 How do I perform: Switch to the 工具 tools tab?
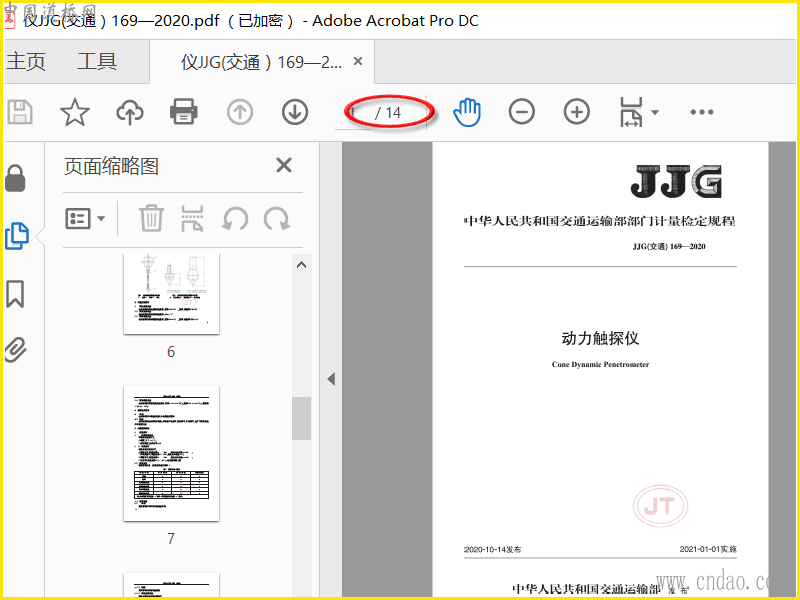tap(97, 62)
